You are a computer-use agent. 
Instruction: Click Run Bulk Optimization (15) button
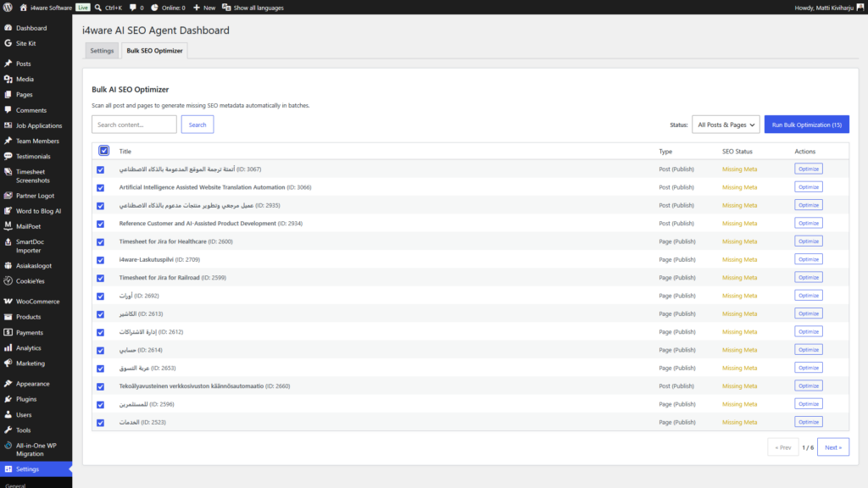(x=807, y=125)
